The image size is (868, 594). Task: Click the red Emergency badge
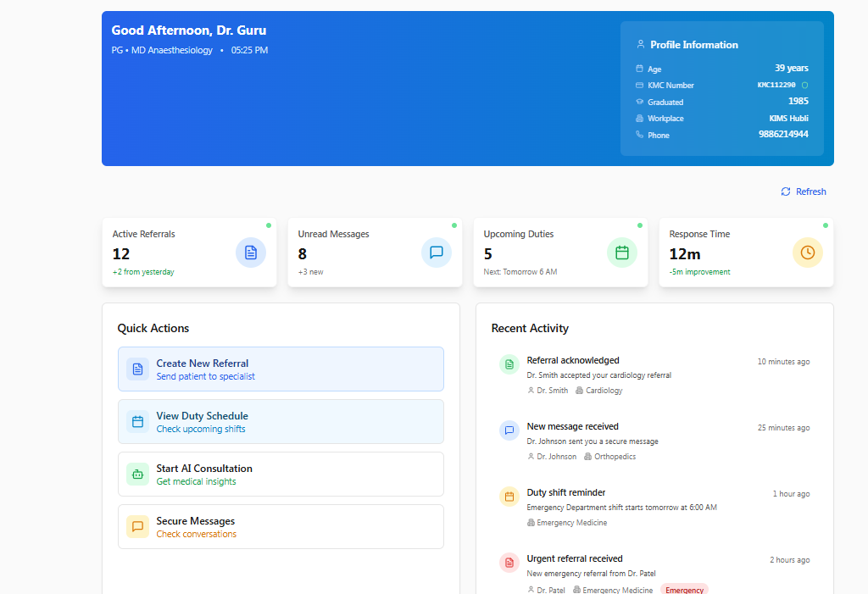pyautogui.click(x=684, y=590)
